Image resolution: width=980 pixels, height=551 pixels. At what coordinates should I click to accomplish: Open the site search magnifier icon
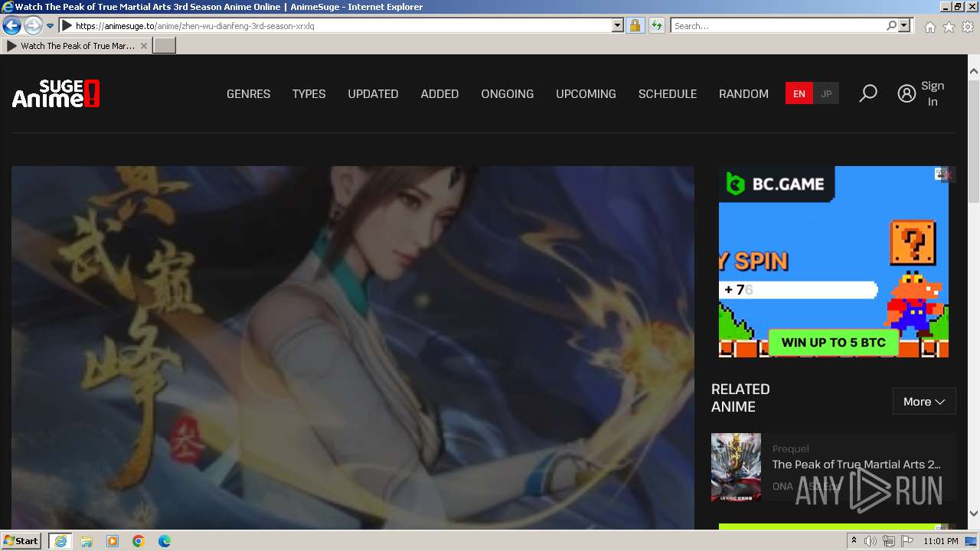point(867,93)
